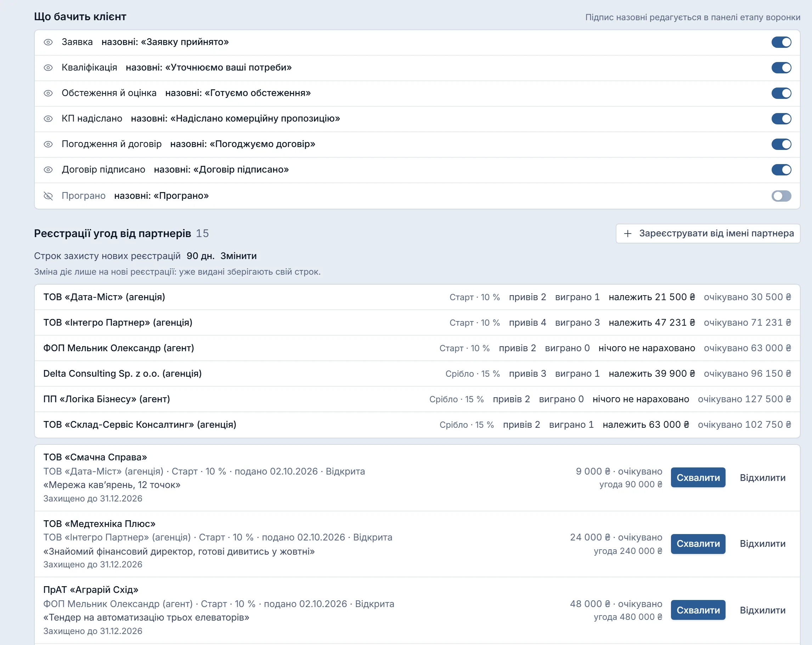
Task: Click Зареєструвати від імені партнера button
Action: pos(708,234)
